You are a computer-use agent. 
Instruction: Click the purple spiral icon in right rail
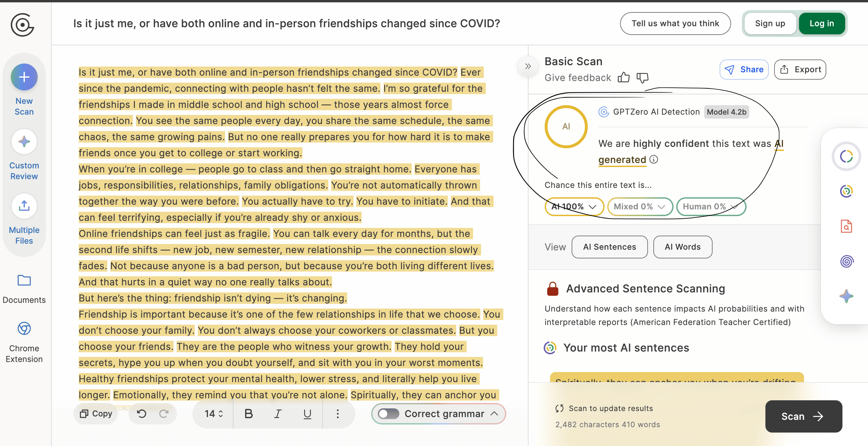pos(846,261)
